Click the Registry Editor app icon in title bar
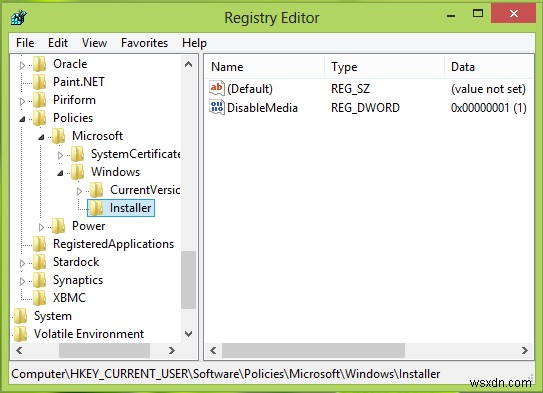The image size is (543, 393). tap(19, 17)
